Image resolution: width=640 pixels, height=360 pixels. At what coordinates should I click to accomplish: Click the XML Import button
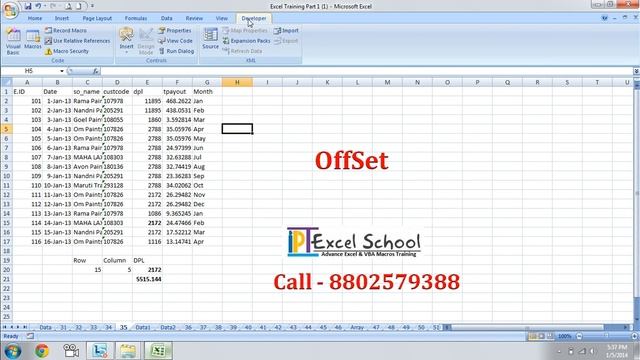click(286, 31)
